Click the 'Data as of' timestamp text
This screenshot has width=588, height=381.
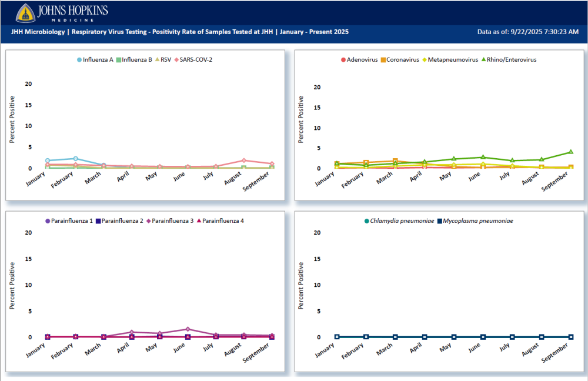click(x=527, y=32)
